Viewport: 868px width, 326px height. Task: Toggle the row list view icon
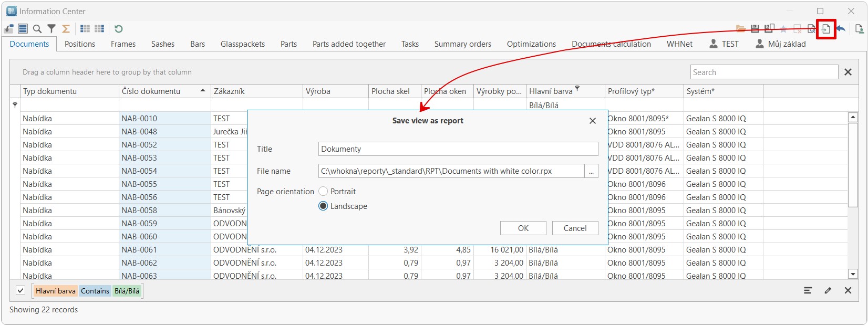[x=23, y=29]
